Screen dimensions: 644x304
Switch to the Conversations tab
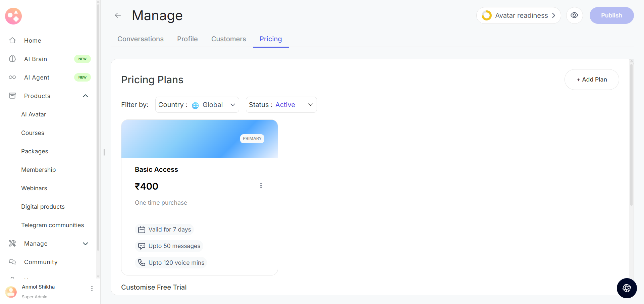(141, 39)
